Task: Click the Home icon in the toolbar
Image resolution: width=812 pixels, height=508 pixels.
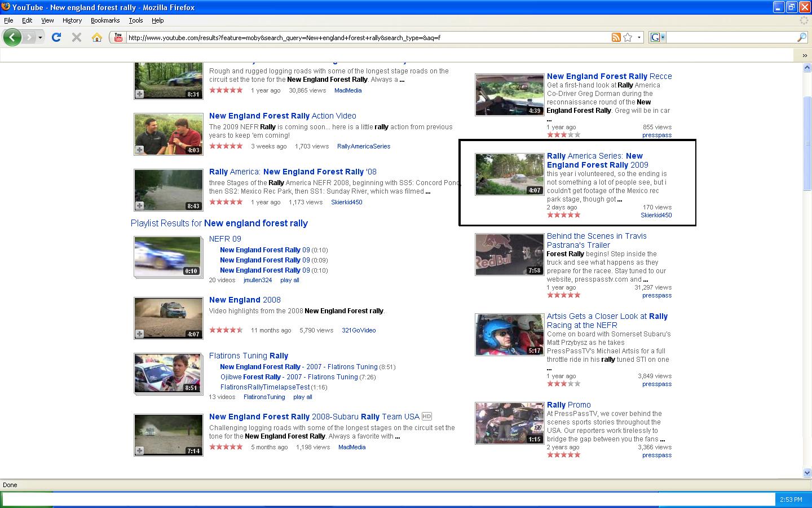Action: point(97,37)
